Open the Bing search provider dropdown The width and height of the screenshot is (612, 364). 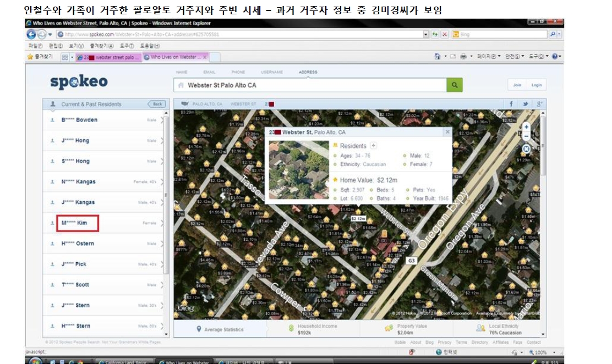(x=559, y=34)
